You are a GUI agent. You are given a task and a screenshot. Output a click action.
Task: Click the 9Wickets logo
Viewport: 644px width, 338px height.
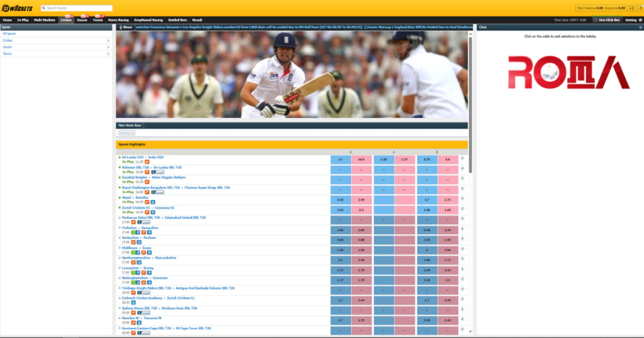17,8
